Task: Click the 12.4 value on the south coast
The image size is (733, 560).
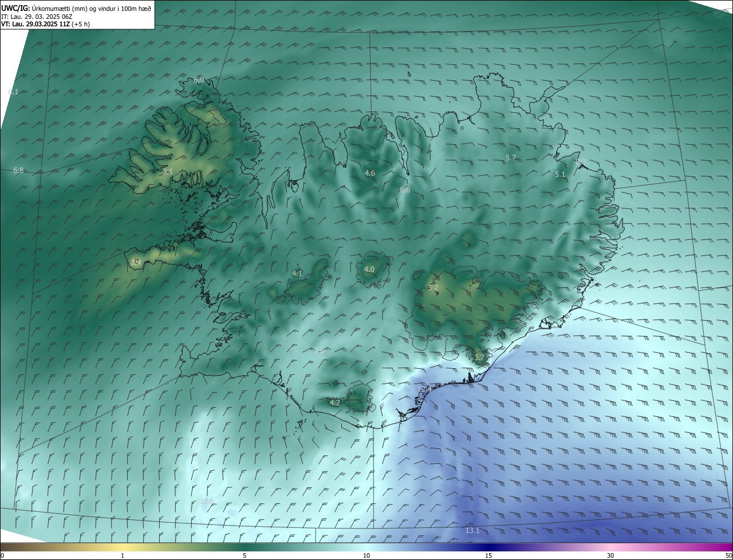Action: tap(425, 389)
